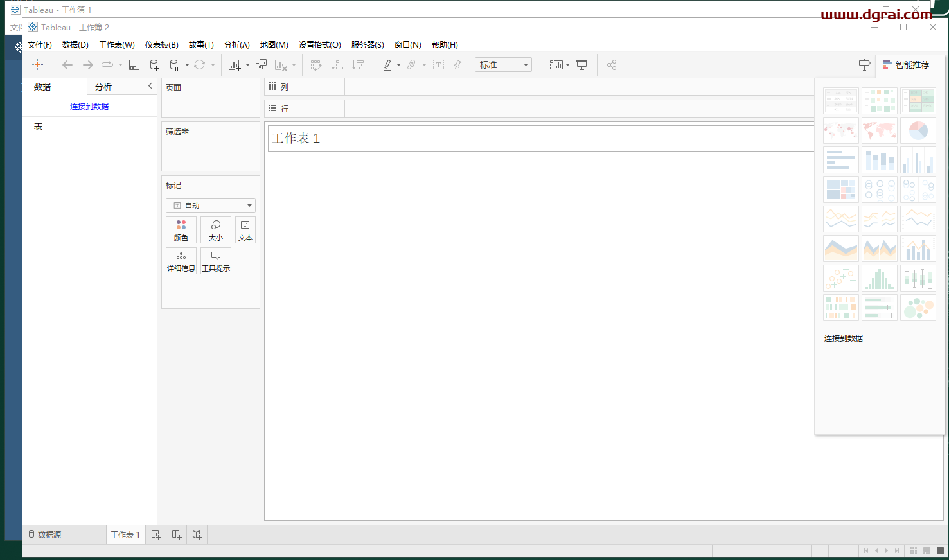Sort descending using the toolbar icon
This screenshot has width=949, height=560.
(358, 65)
